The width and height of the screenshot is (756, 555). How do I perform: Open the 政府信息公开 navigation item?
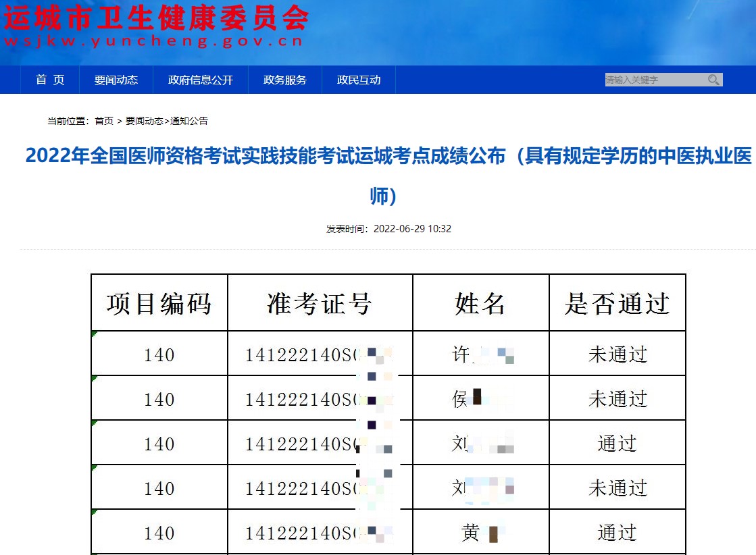[201, 80]
